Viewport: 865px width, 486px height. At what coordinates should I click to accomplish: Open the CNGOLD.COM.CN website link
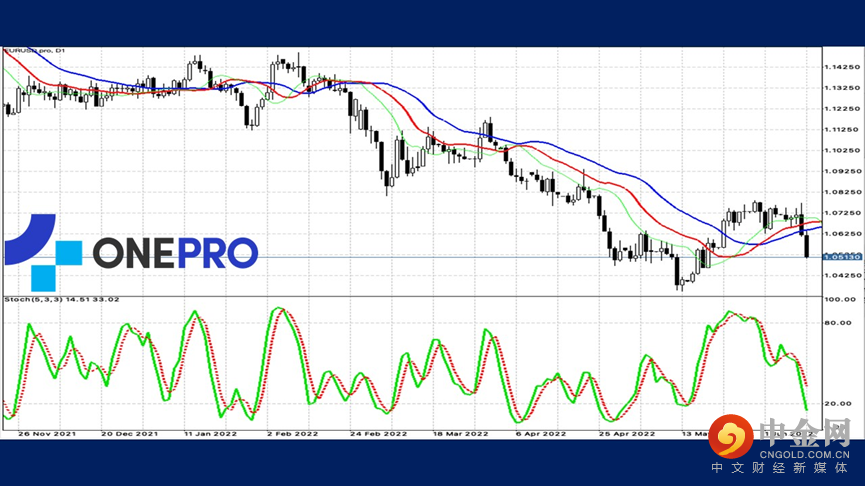(804, 455)
